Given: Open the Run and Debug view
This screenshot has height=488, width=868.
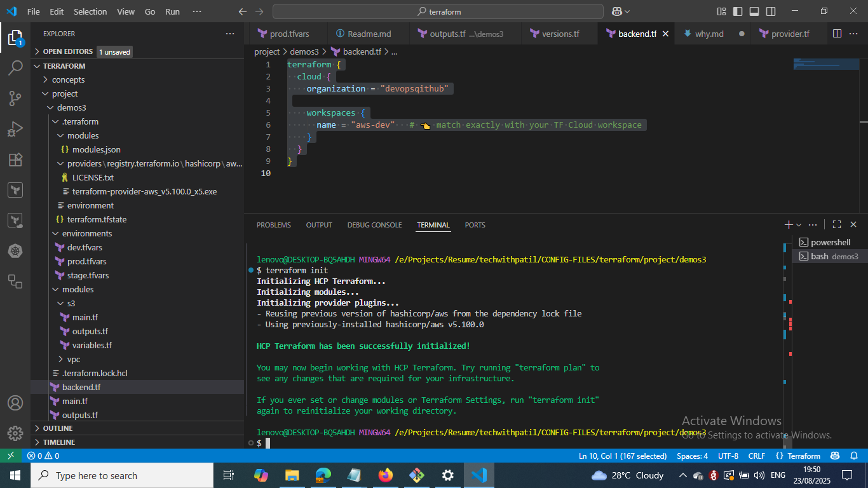Looking at the screenshot, I should [15, 129].
